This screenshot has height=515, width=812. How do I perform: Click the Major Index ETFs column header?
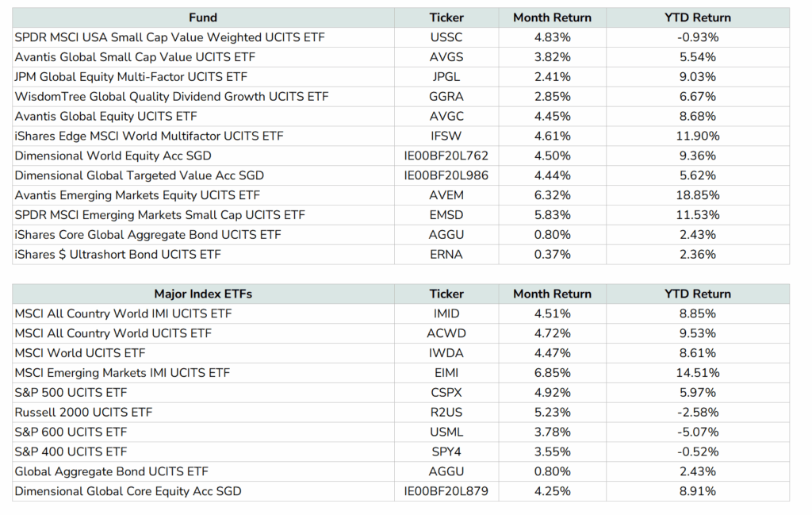[x=203, y=294]
